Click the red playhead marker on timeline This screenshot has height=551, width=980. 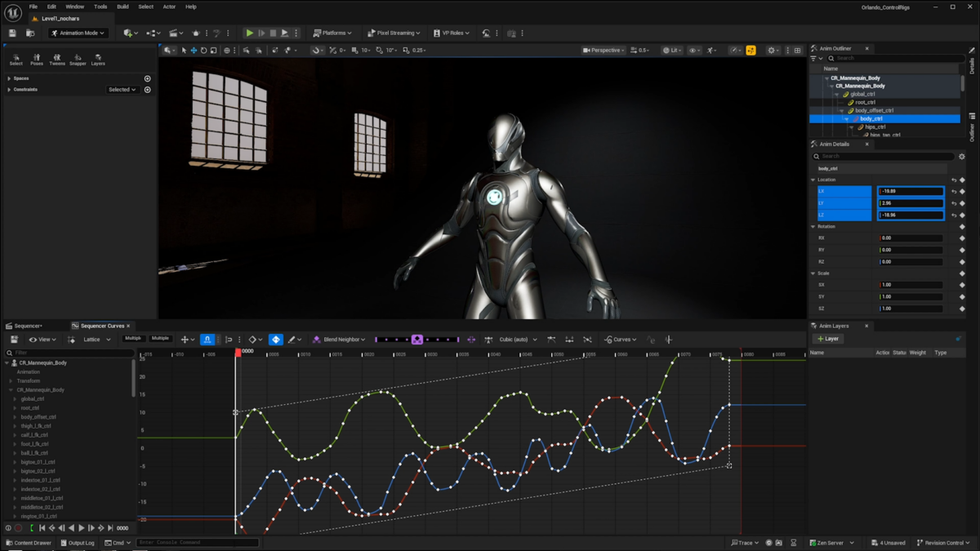pyautogui.click(x=238, y=352)
